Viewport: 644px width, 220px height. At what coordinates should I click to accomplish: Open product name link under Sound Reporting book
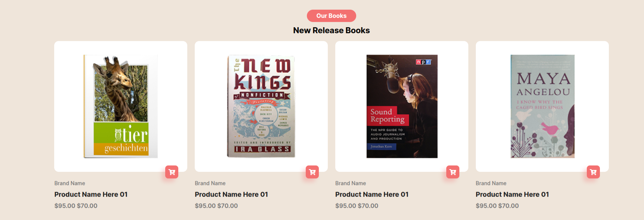[x=372, y=194]
